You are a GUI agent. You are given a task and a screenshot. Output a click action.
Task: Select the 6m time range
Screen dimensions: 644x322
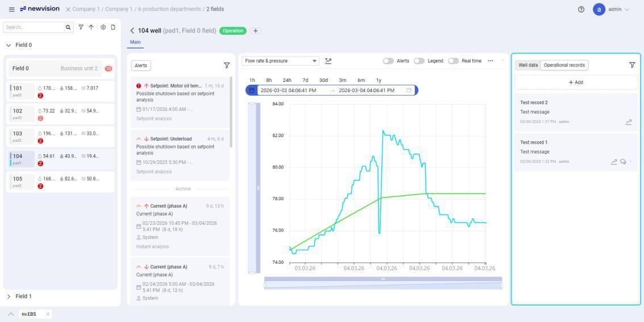(x=361, y=80)
